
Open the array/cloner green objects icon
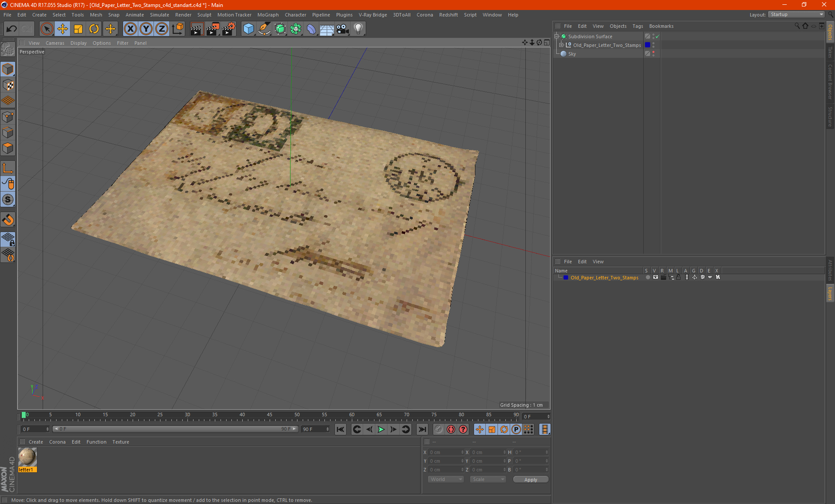pyautogui.click(x=296, y=29)
